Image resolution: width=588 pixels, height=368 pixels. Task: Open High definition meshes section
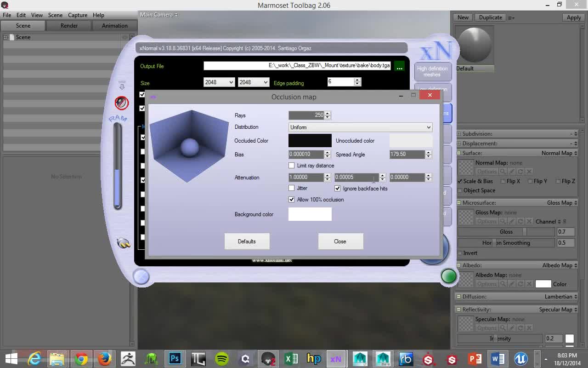pos(432,72)
